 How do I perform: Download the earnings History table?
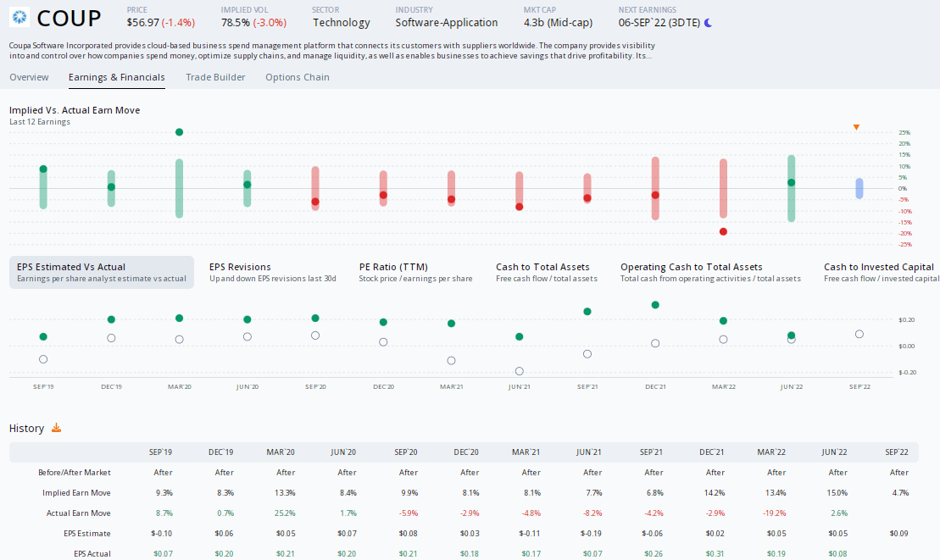click(x=56, y=428)
